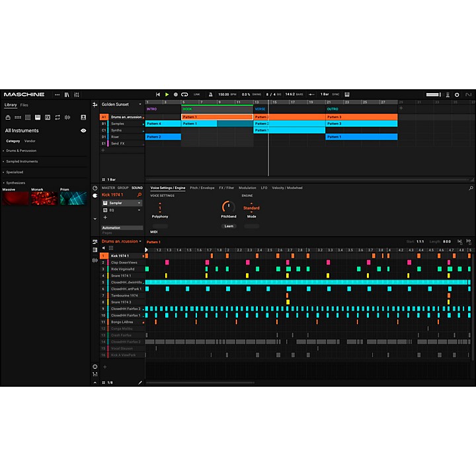Switch to the Files tab
Screen dimensions: 476x476
[24, 105]
